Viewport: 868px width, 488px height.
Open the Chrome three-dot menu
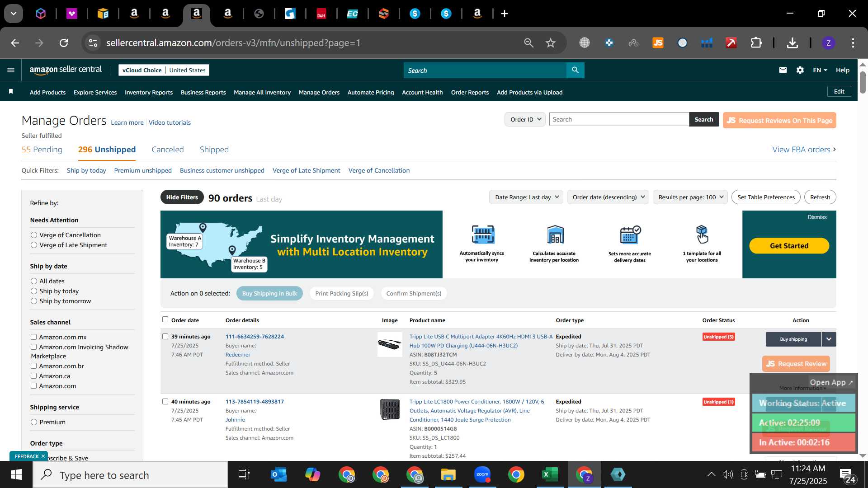tap(853, 43)
